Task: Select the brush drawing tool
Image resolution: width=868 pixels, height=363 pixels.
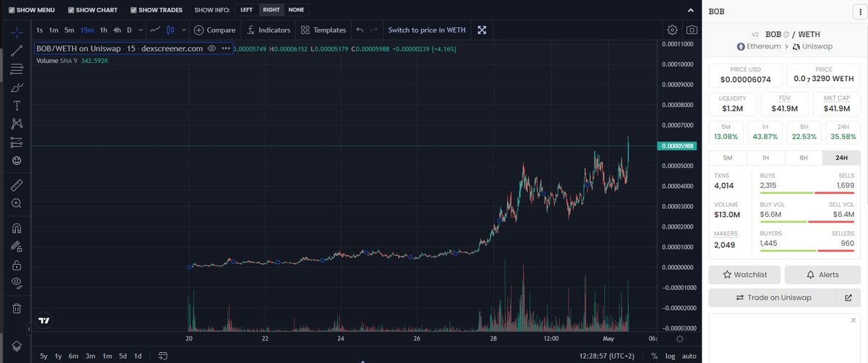Action: coord(17,87)
